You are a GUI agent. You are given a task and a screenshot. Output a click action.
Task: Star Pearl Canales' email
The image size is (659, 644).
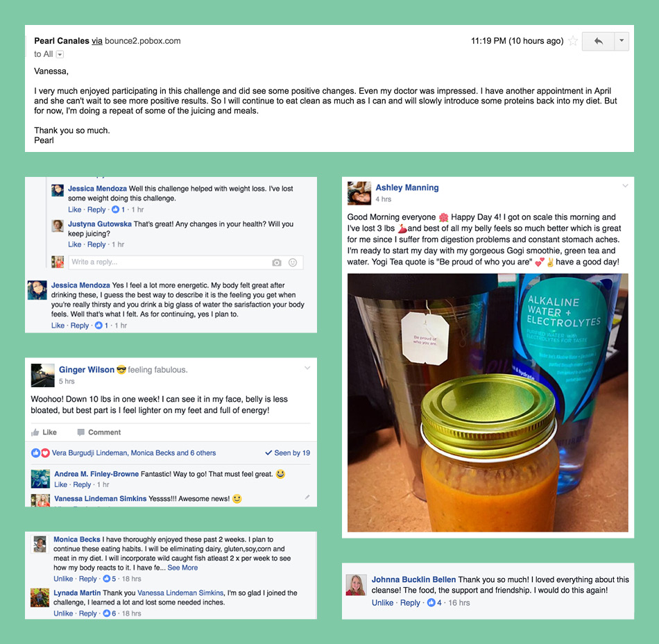click(x=572, y=41)
